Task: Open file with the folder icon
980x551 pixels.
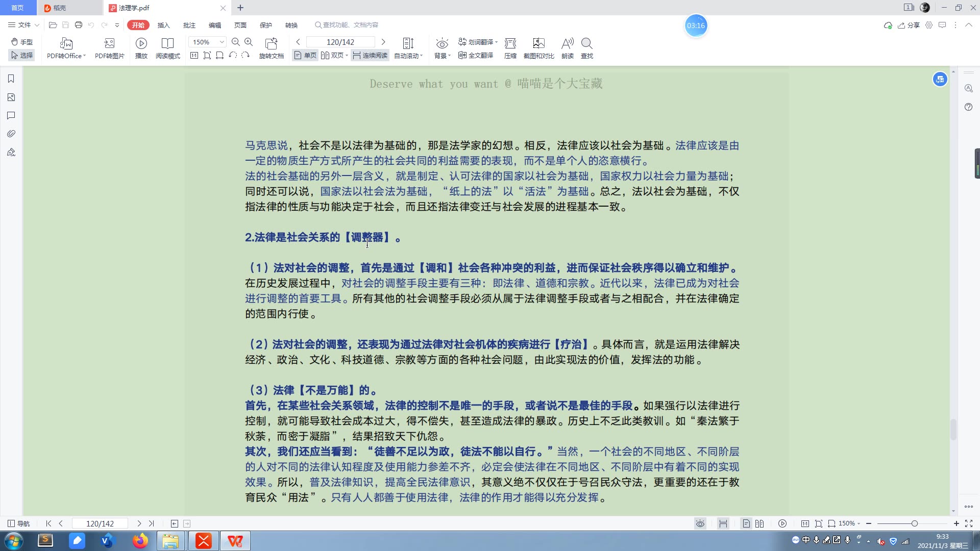Action: (53, 24)
